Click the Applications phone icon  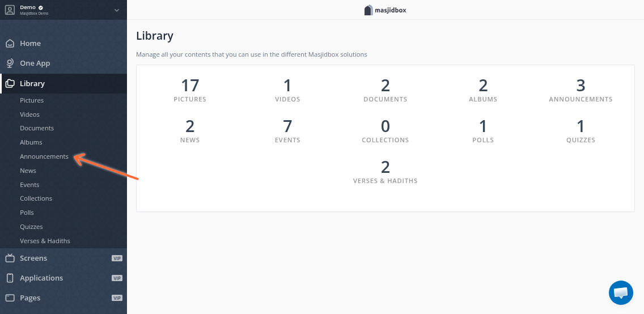click(x=10, y=278)
